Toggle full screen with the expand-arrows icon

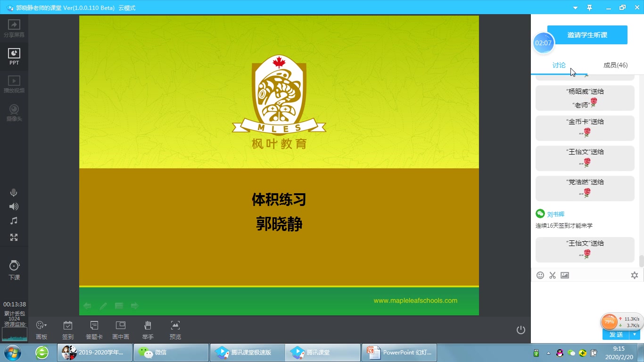pos(14,237)
